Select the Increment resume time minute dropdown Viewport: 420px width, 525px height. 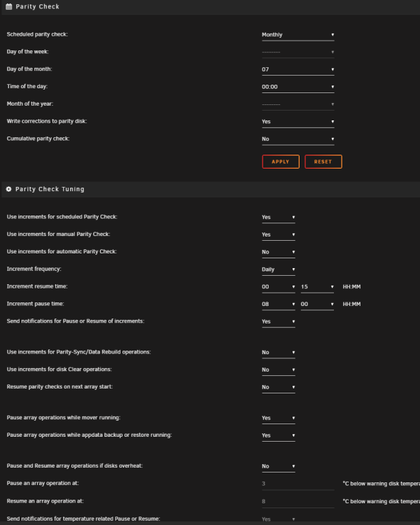point(317,287)
